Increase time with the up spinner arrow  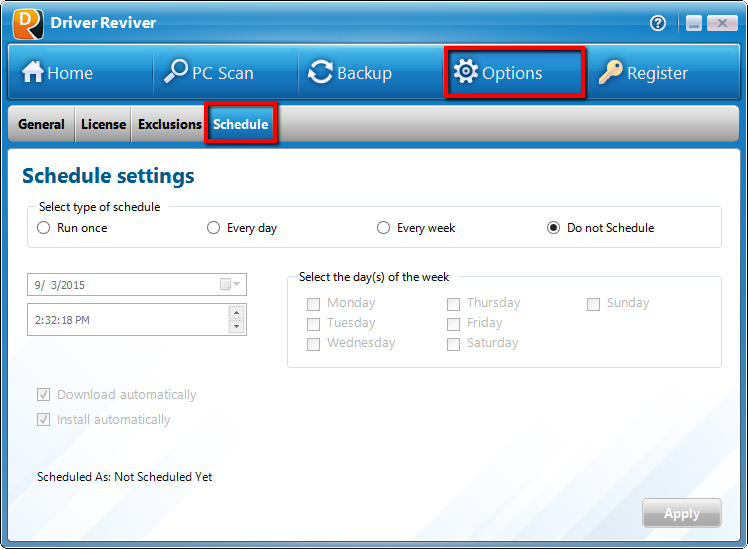(x=236, y=313)
